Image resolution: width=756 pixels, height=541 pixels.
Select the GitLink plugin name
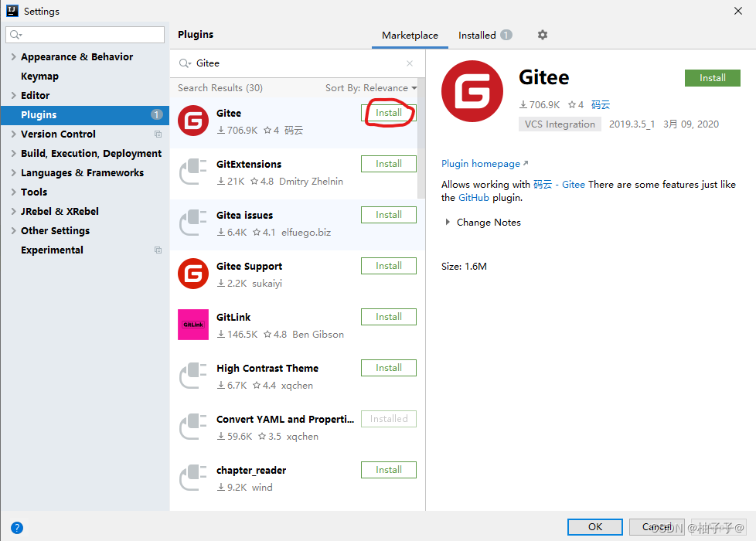point(233,318)
